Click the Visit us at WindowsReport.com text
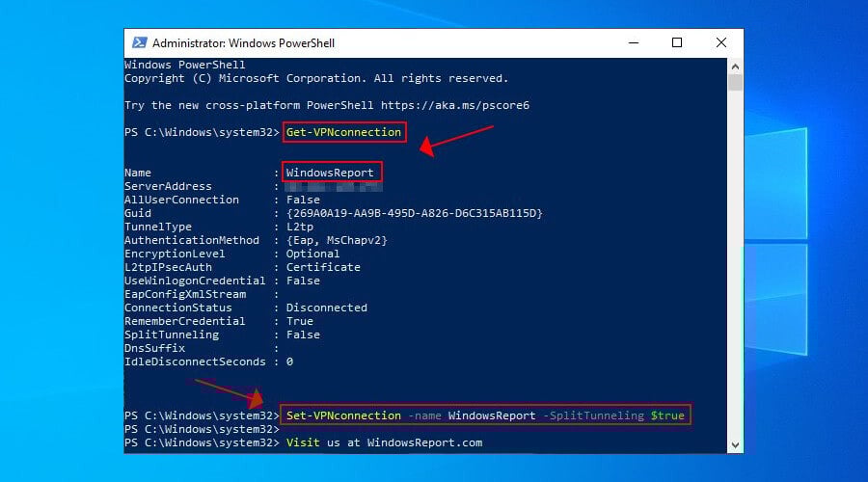 click(x=384, y=442)
